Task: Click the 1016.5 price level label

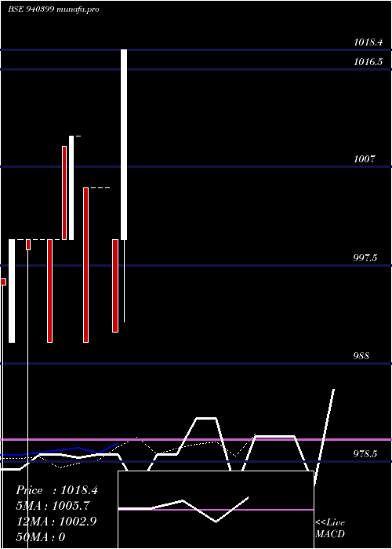Action: pos(368,62)
